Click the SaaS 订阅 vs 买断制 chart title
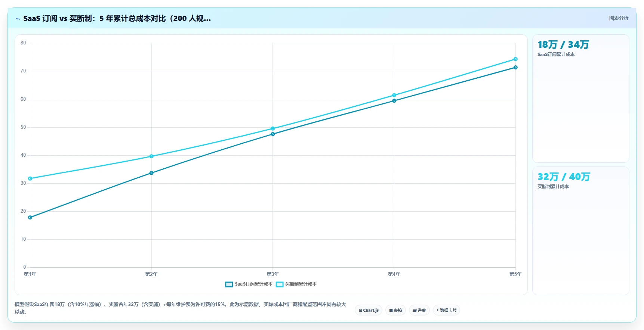 (x=117, y=18)
